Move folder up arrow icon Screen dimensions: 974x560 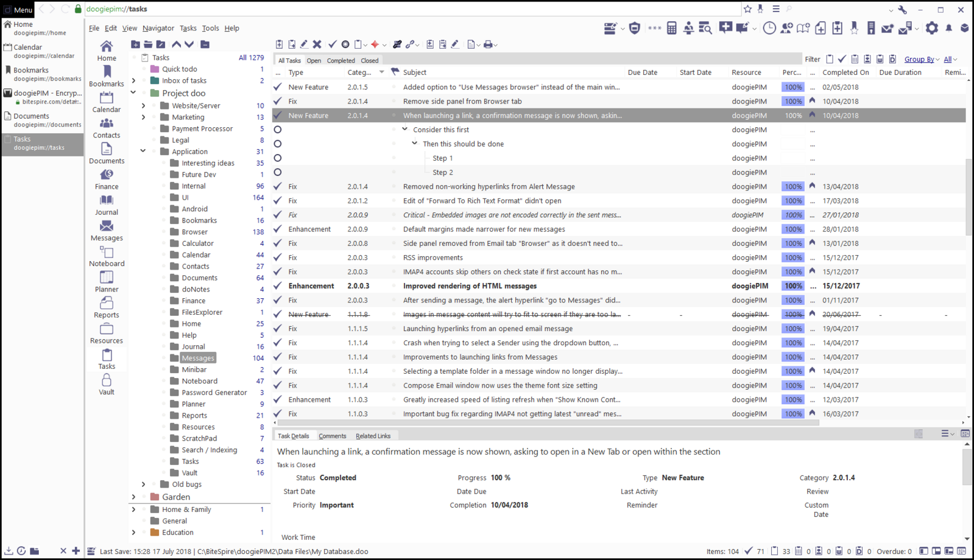[176, 44]
